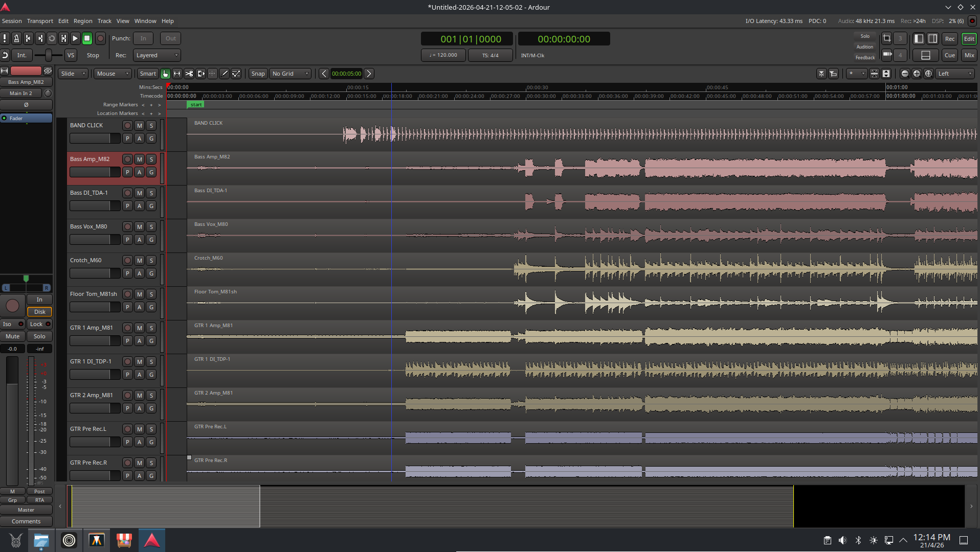The width and height of the screenshot is (980, 552).
Task: Toggle Lock in mixer strip
Action: point(39,324)
